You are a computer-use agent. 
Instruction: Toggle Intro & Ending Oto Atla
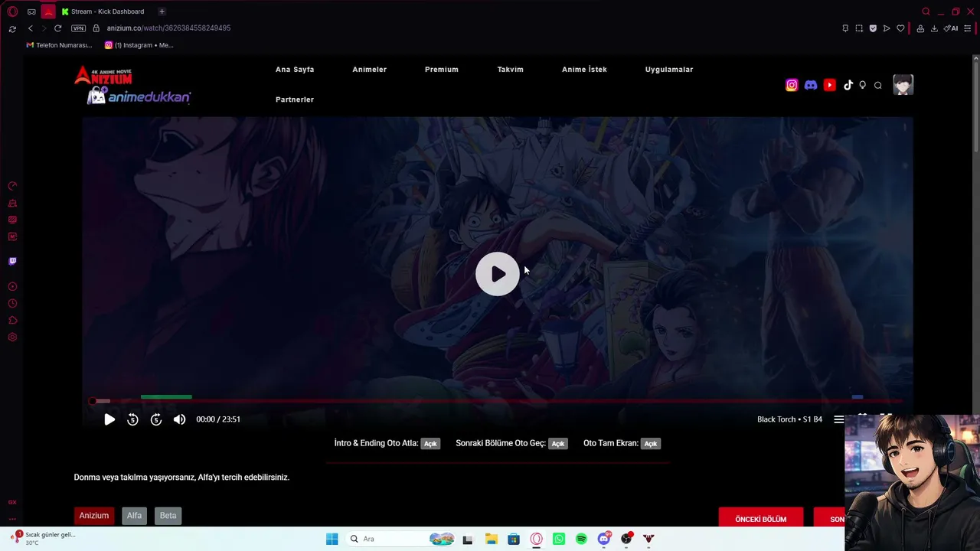[430, 444]
